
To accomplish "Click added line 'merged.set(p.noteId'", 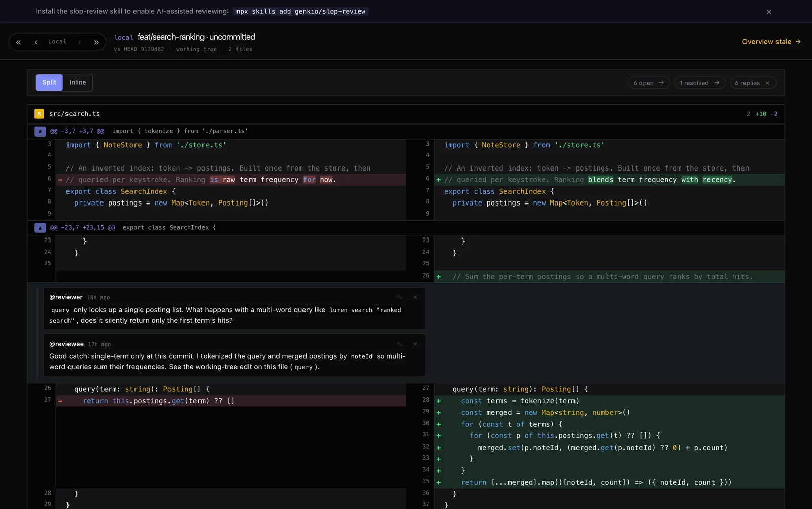I will tap(610, 448).
